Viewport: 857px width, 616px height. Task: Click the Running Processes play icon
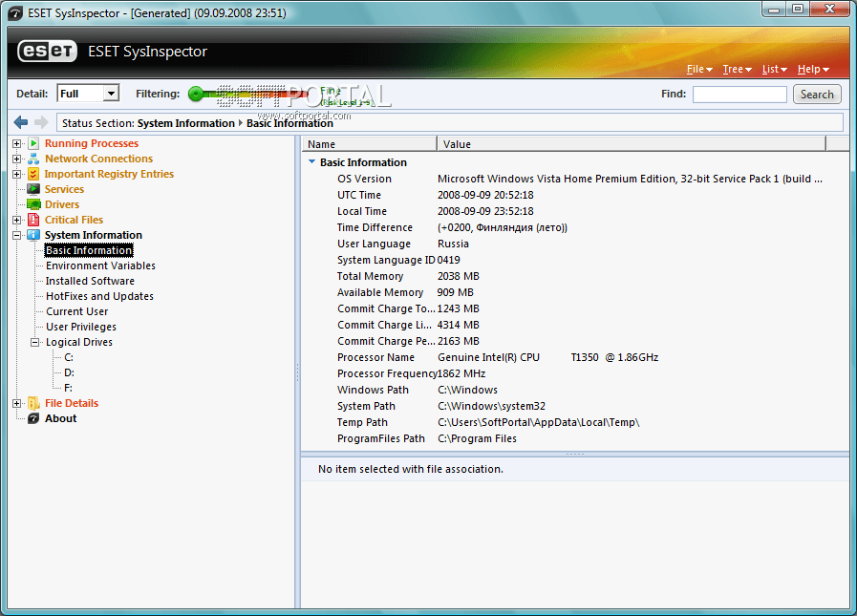pyautogui.click(x=33, y=143)
